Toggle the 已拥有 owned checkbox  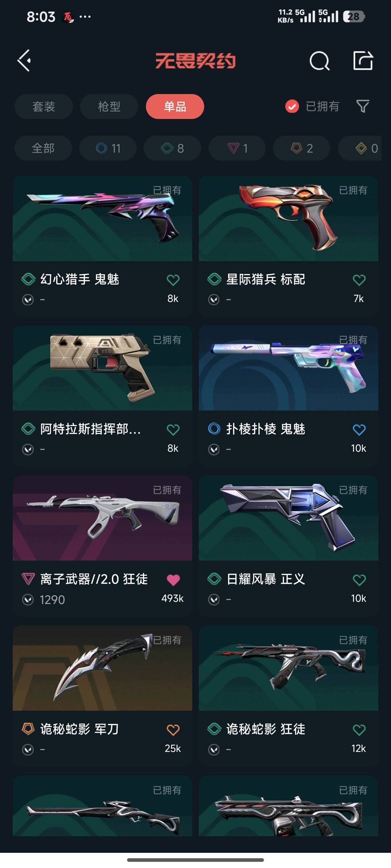[x=292, y=106]
